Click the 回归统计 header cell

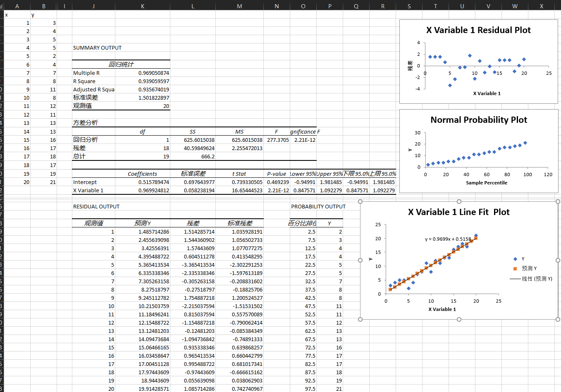tap(121, 65)
